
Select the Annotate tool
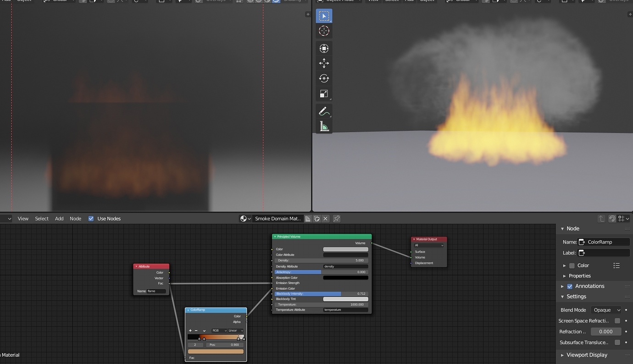(x=324, y=110)
